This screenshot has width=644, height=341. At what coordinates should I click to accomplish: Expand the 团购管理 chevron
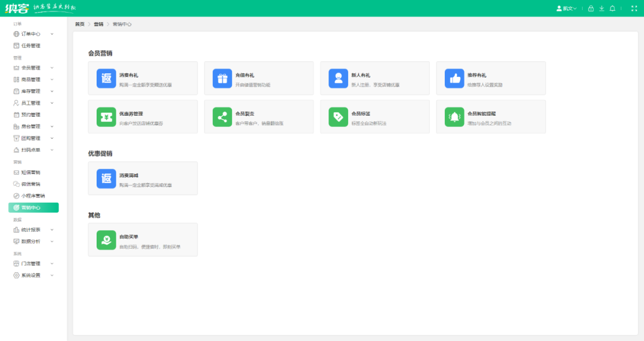pyautogui.click(x=52, y=138)
